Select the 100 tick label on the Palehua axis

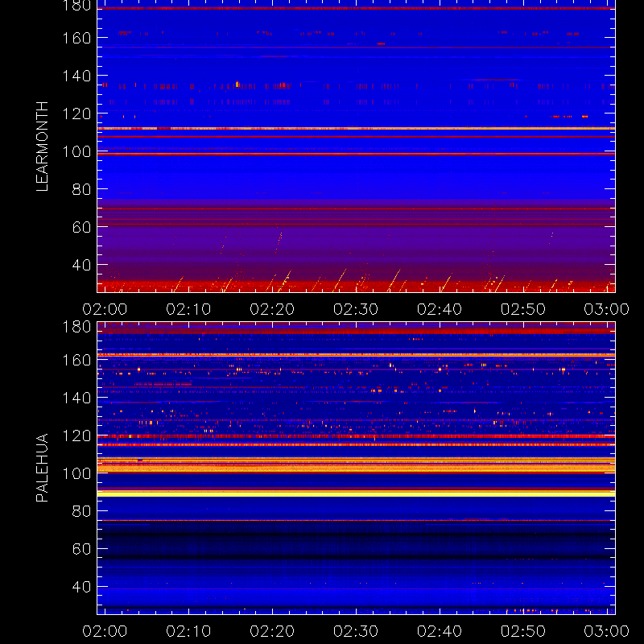[76, 473]
